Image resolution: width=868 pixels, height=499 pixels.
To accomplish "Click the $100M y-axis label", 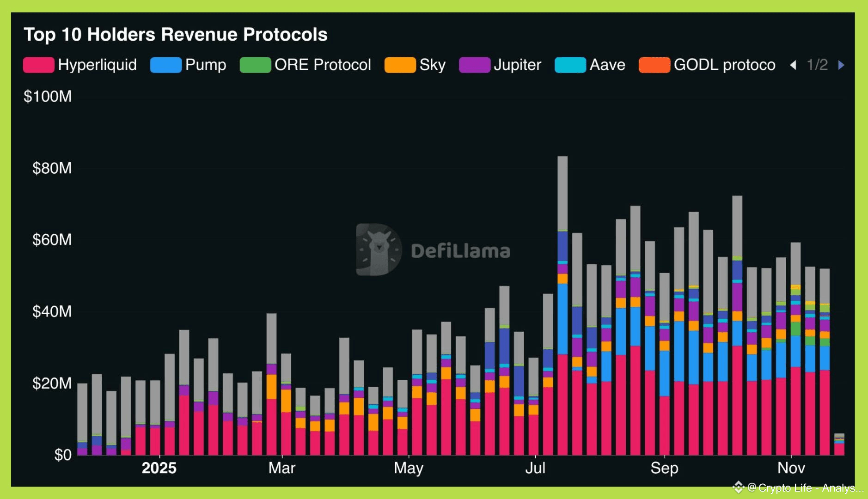I will coord(48,97).
